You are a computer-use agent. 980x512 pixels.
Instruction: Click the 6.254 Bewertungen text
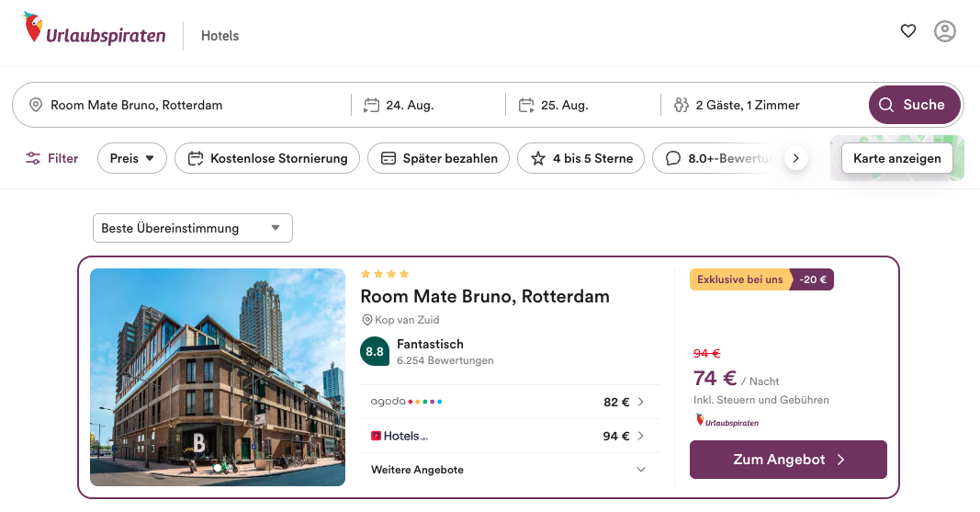pos(445,360)
